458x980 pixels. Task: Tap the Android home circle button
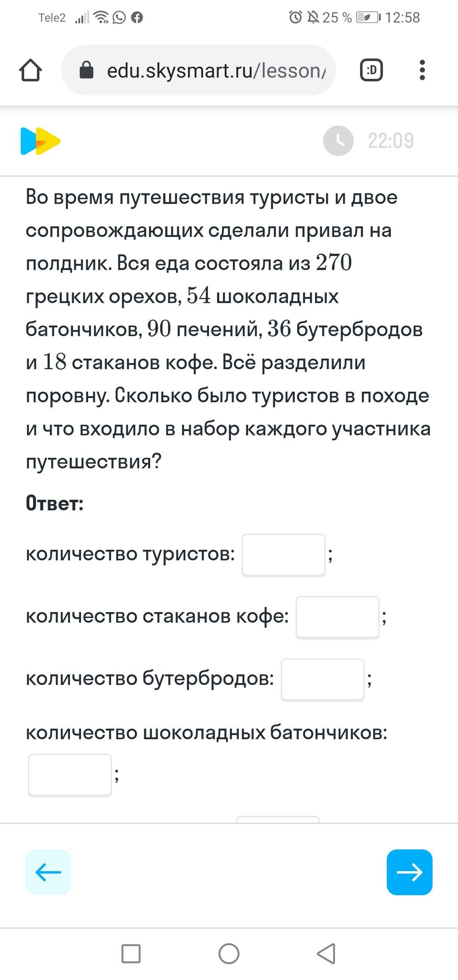[229, 954]
